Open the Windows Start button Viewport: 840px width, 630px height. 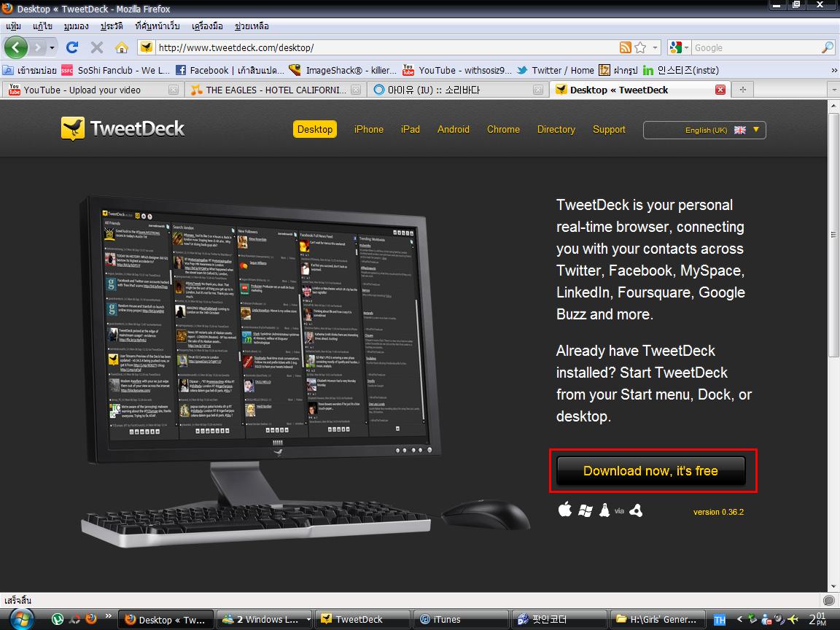[x=21, y=619]
